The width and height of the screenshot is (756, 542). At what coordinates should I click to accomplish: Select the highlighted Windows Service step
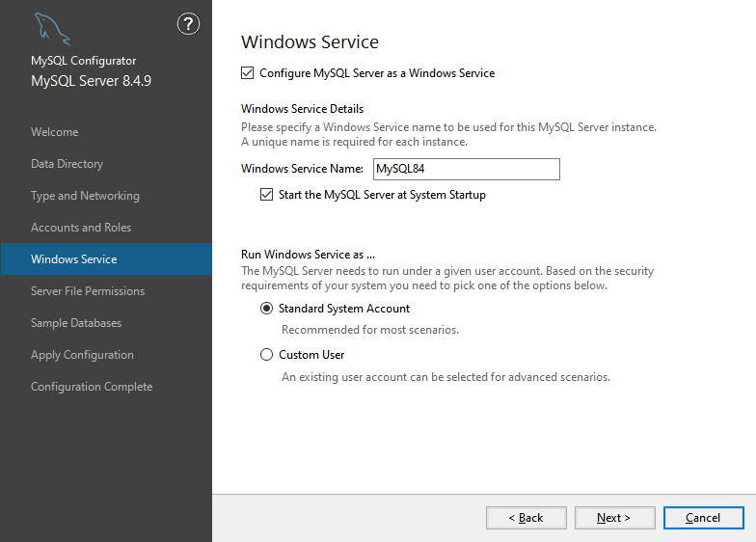point(74,259)
